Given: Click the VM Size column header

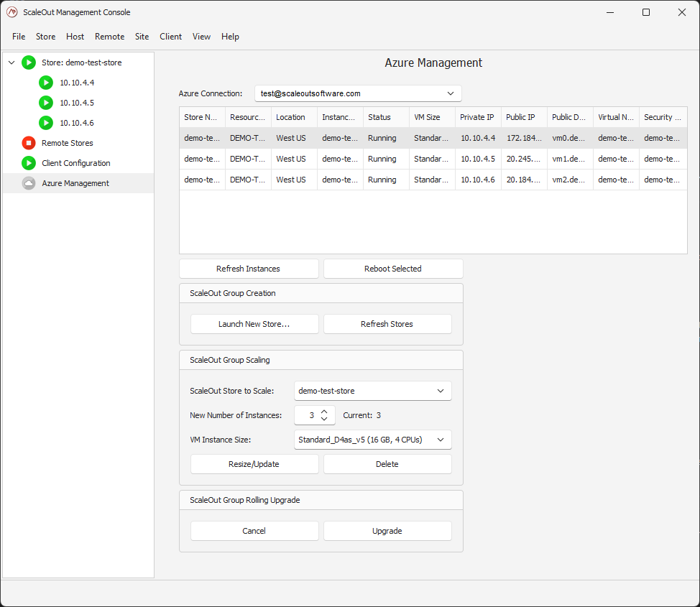Looking at the screenshot, I should (432, 117).
